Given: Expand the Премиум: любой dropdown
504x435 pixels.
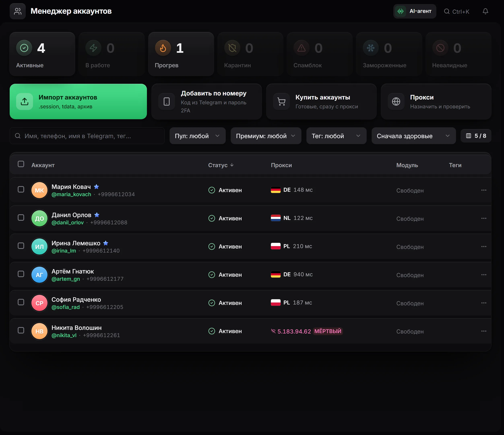Looking at the screenshot, I should pos(266,136).
